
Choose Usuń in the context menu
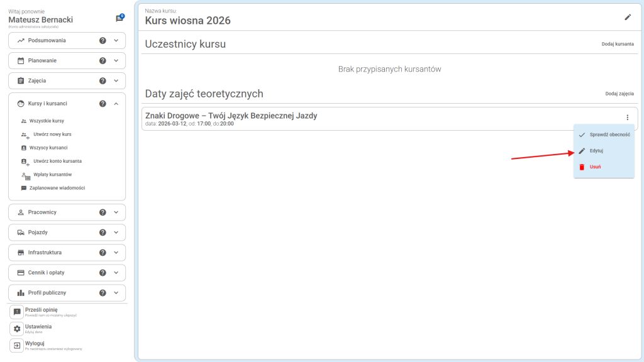click(x=594, y=167)
